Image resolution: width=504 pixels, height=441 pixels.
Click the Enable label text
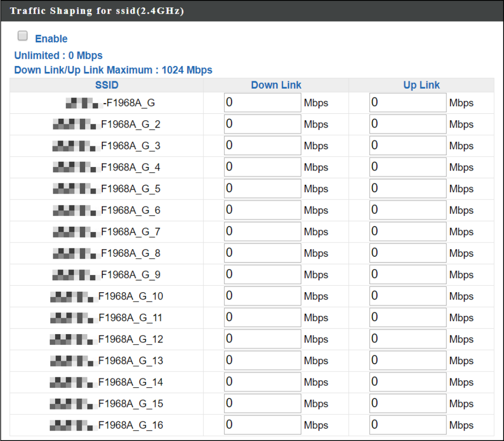click(x=51, y=38)
